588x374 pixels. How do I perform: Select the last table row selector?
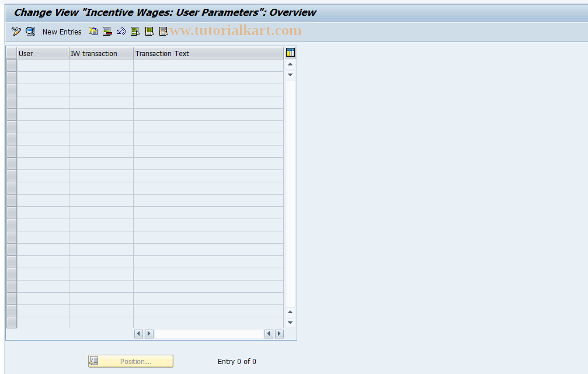[x=12, y=323]
